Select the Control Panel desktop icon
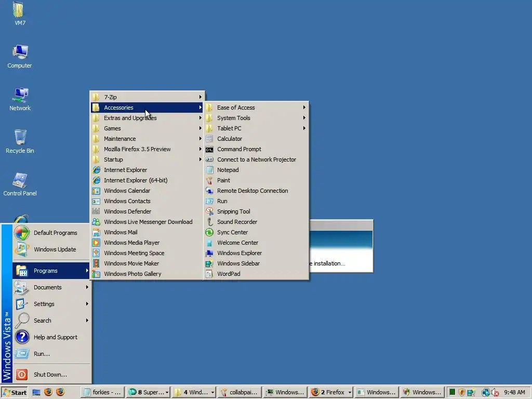 click(x=20, y=180)
